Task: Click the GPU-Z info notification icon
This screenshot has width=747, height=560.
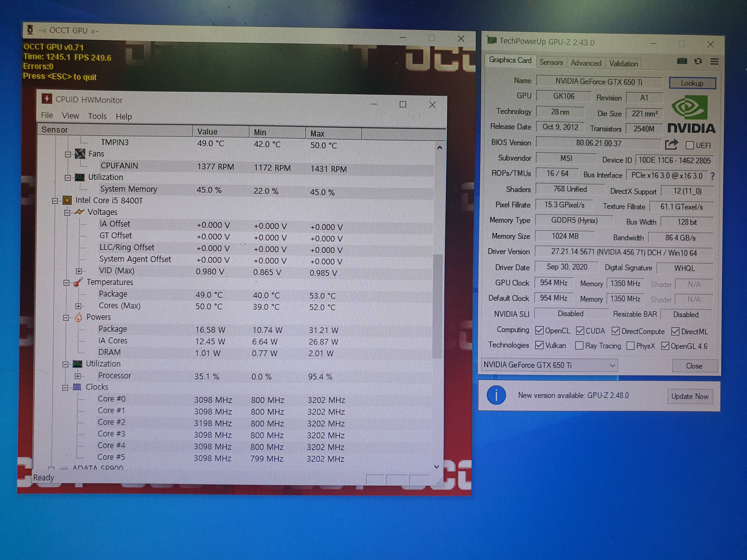Action: point(496,395)
